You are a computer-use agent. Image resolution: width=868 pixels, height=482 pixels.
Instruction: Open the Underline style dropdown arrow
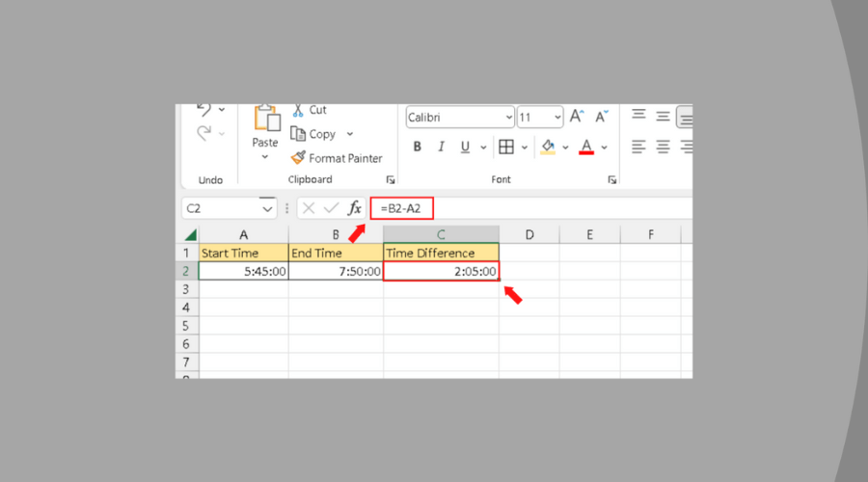pyautogui.click(x=483, y=147)
